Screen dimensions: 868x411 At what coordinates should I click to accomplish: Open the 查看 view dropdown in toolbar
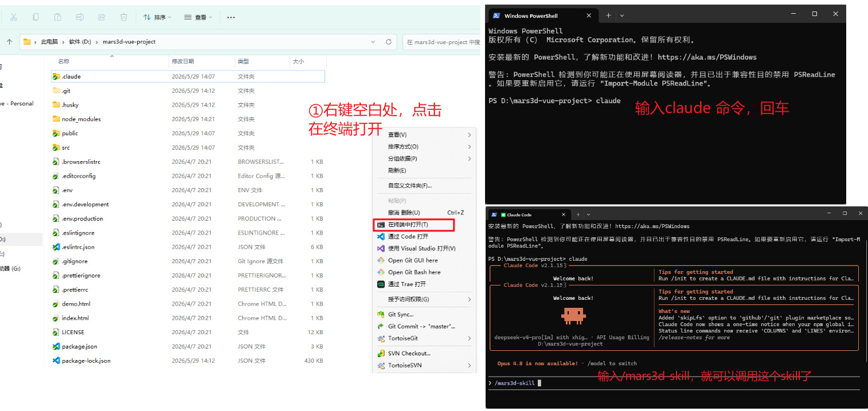tap(198, 17)
